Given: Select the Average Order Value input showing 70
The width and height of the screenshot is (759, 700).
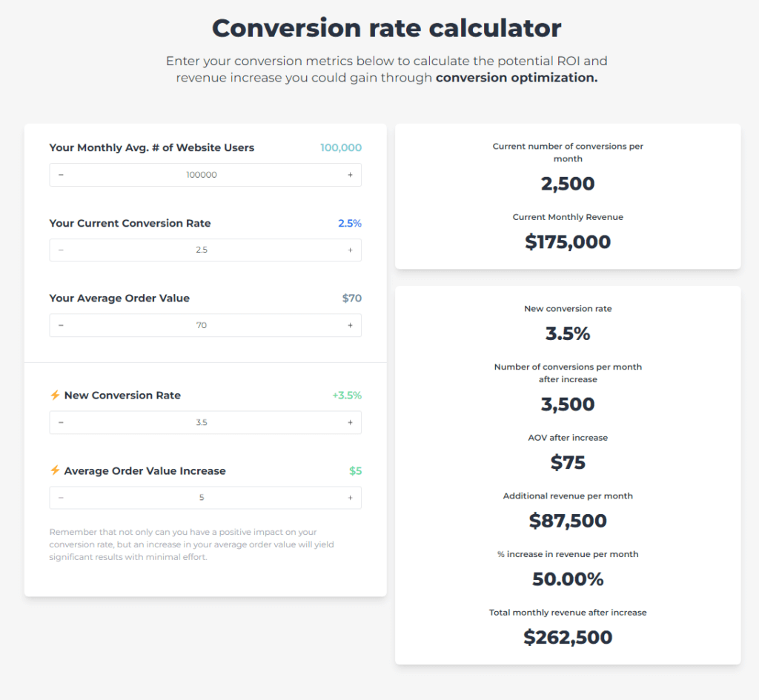Looking at the screenshot, I should tap(202, 325).
